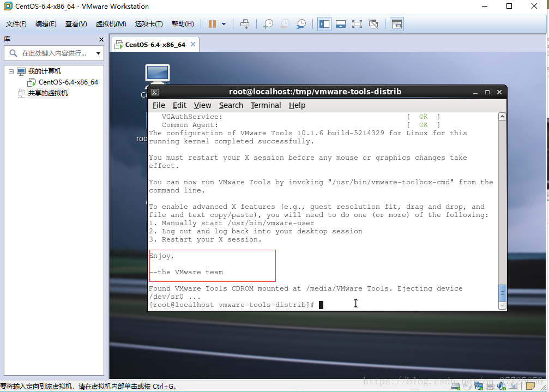Close the CentOS-6.4-x86_64 tab
This screenshot has height=392, width=549.
tap(193, 44)
